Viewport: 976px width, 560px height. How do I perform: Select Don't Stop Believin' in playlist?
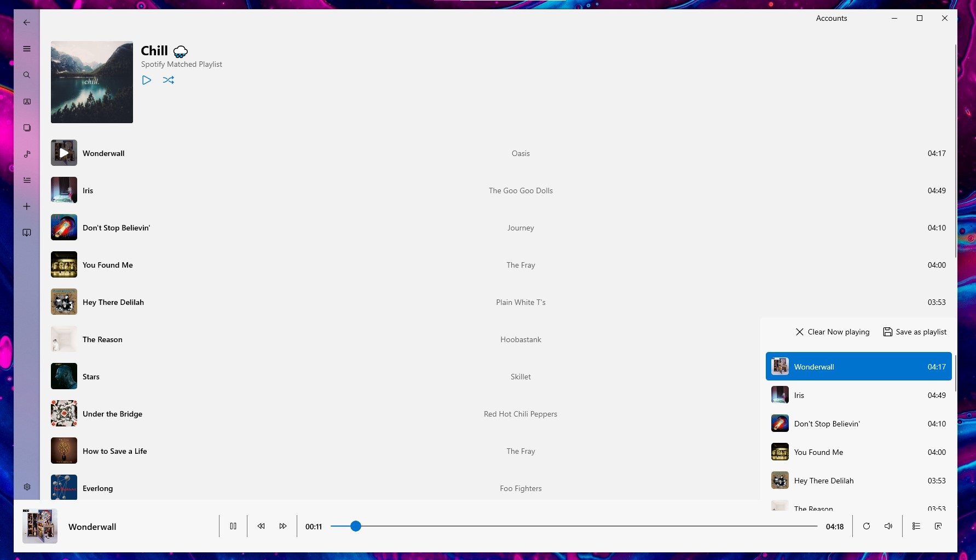tap(498, 228)
